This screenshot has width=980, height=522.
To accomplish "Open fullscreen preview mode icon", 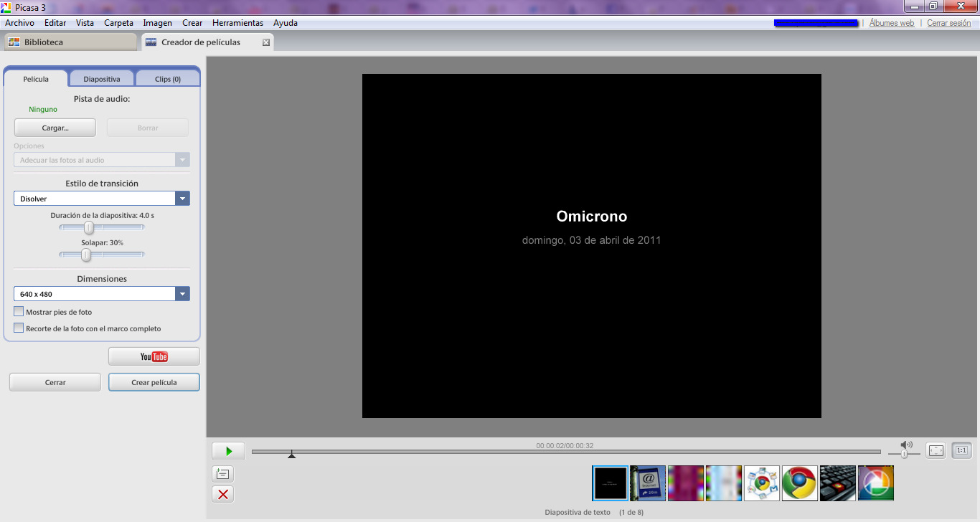I will tap(936, 450).
